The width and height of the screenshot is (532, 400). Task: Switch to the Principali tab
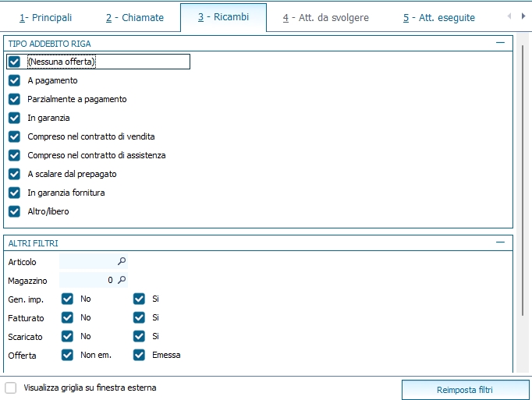point(45,17)
